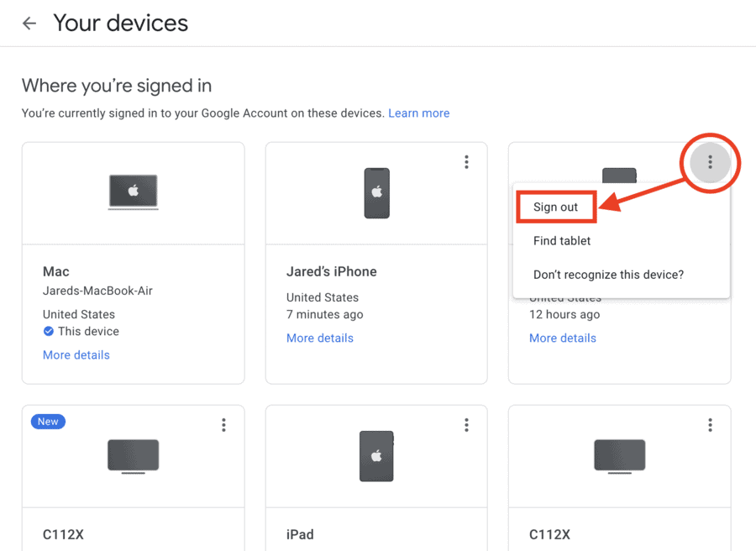This screenshot has width=756, height=551.
Task: Click the 'New' badge on the C112X card
Action: coord(48,422)
